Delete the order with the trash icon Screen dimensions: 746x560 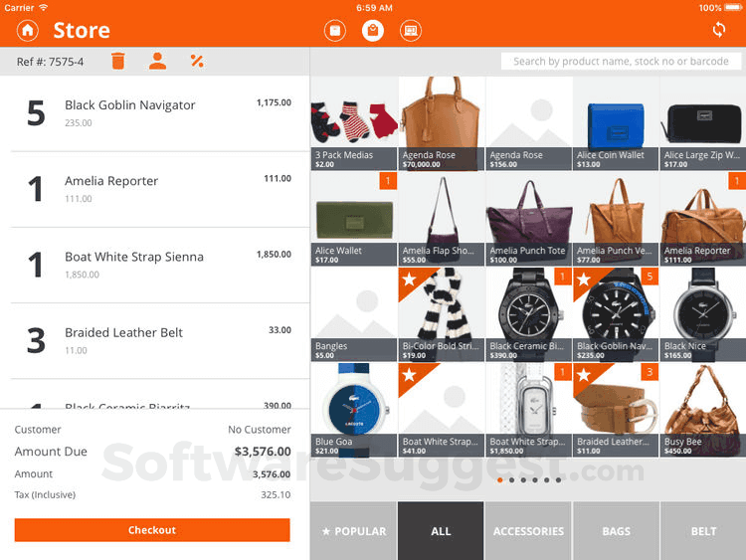pos(118,61)
